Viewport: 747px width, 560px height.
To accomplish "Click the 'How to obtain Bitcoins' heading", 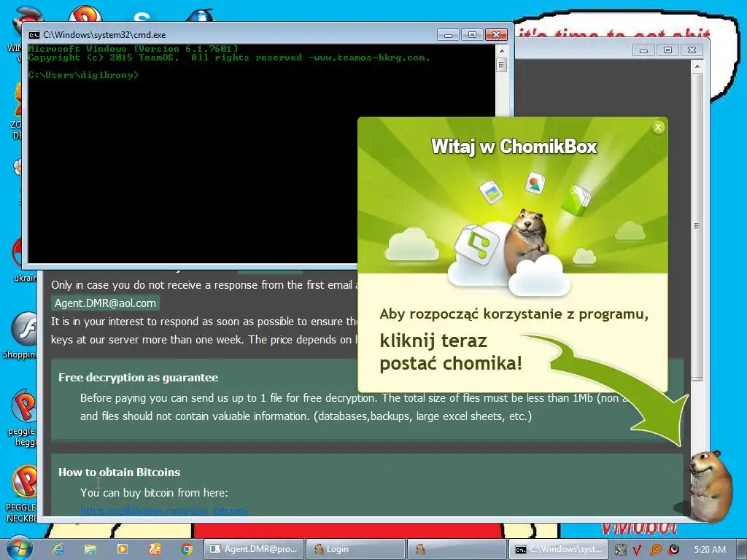I will 119,472.
